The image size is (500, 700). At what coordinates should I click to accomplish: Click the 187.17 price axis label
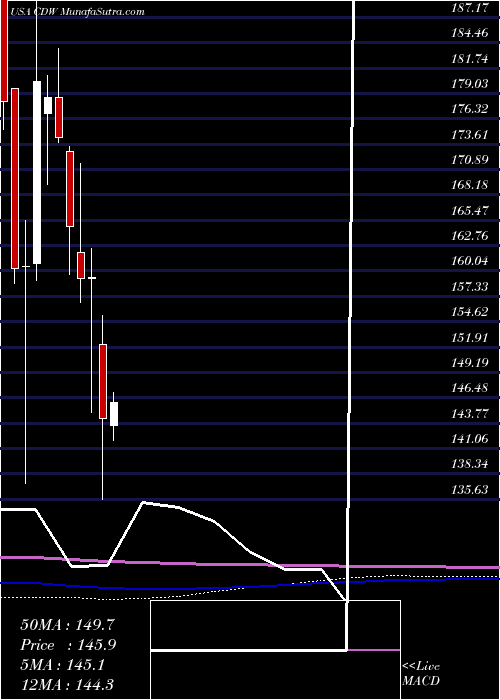coord(468,8)
